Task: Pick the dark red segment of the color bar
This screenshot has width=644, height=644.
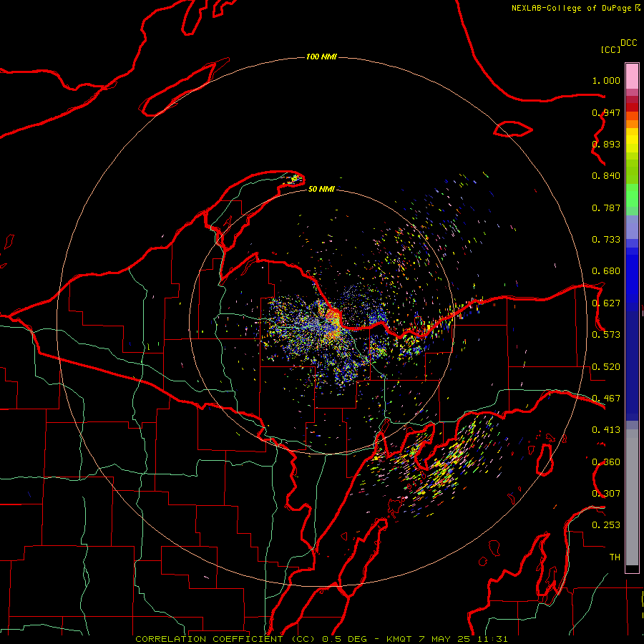Action: click(632, 107)
